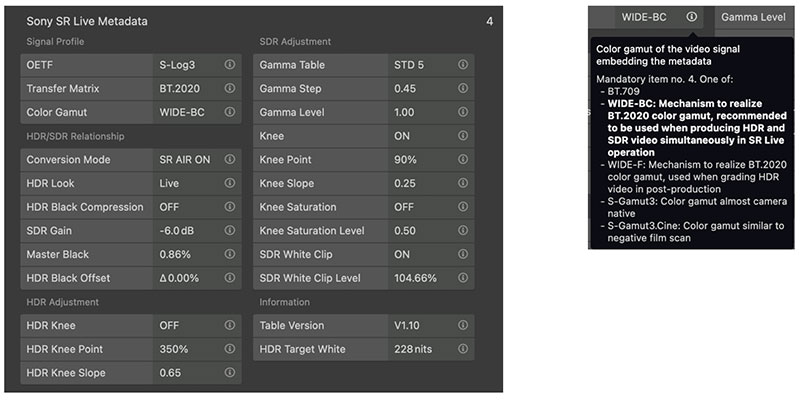The image size is (800, 400).
Task: Click info icon next to Table Version
Action: coord(463,325)
